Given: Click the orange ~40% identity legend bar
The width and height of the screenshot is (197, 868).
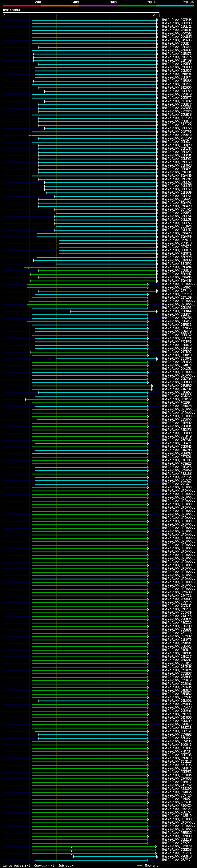Looking at the screenshot, I should click(60, 6).
